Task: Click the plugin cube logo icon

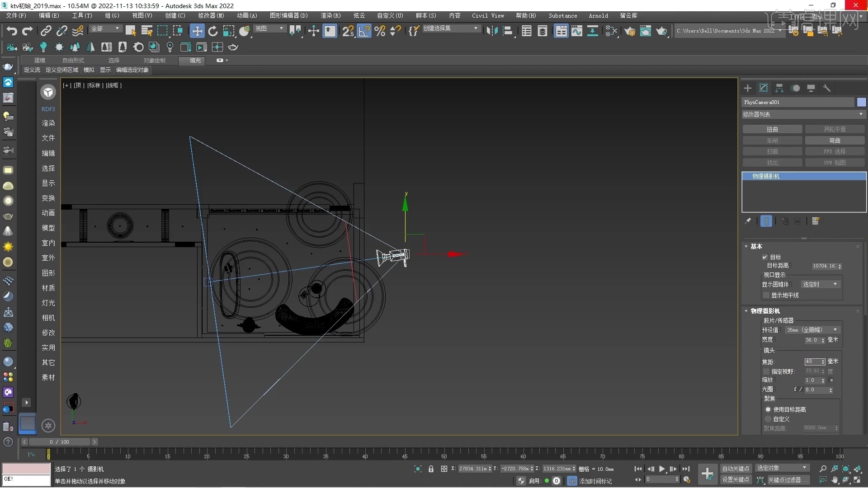Action: click(48, 92)
